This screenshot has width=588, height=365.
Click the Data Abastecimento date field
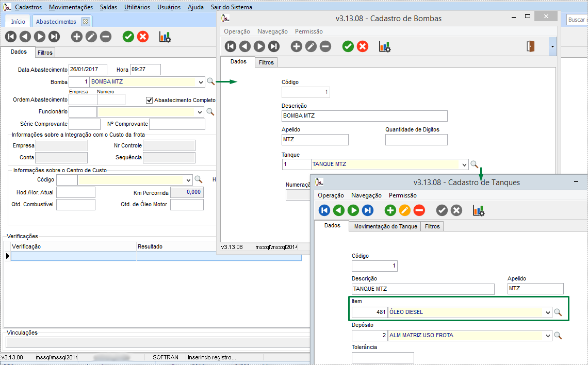(x=88, y=70)
